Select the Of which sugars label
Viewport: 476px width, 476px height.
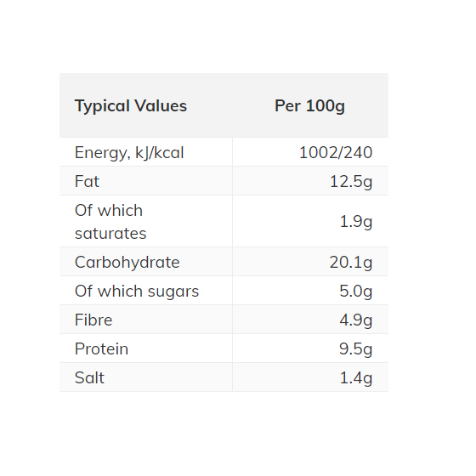pyautogui.click(x=137, y=291)
